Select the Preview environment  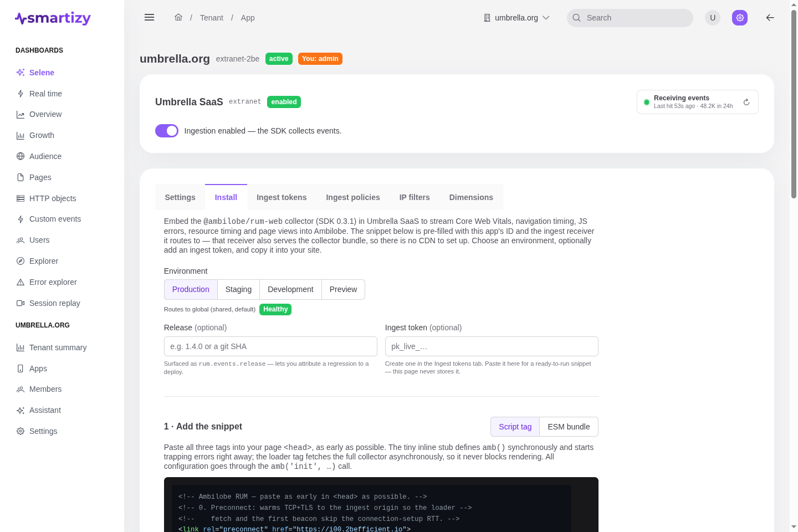coord(343,289)
